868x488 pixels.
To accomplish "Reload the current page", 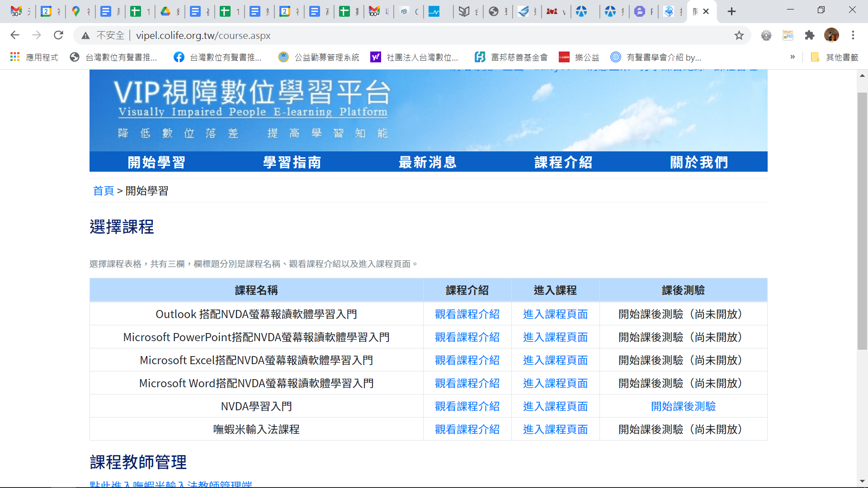I will (x=58, y=35).
